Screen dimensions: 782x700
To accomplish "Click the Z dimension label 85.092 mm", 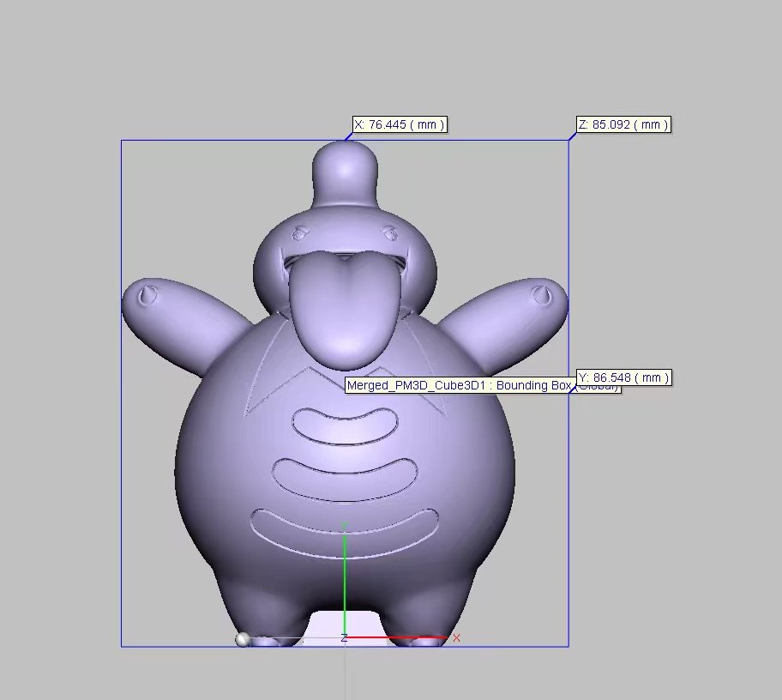I will (623, 124).
